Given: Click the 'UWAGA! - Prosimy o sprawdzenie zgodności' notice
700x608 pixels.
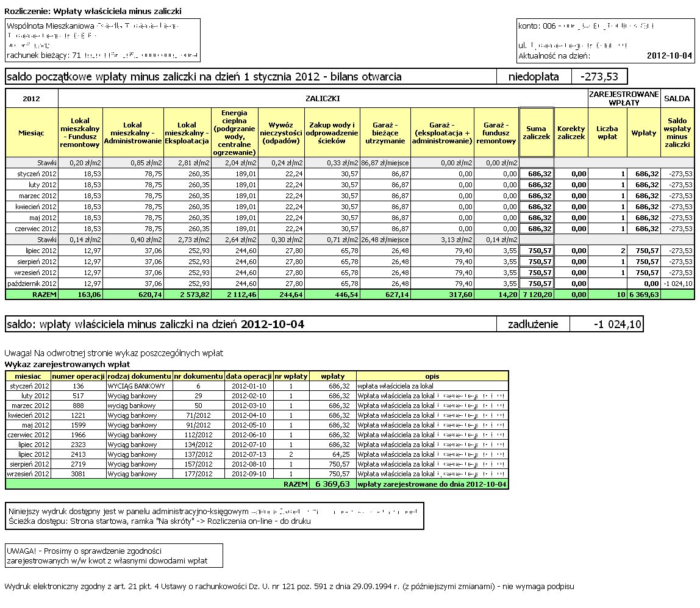Looking at the screenshot, I should (114, 556).
